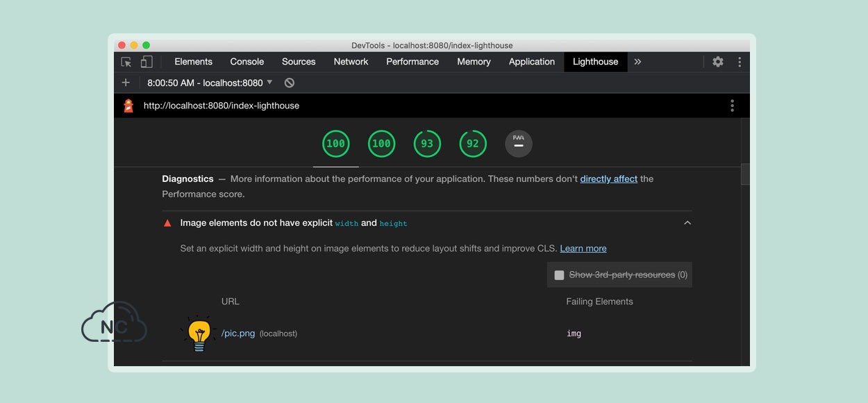Select the Performance score gauge showing 100
This screenshot has width=868, height=403.
[335, 144]
